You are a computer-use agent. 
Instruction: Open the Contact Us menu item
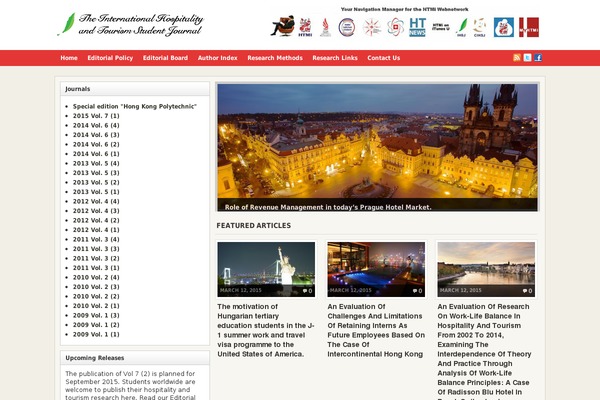(x=383, y=58)
